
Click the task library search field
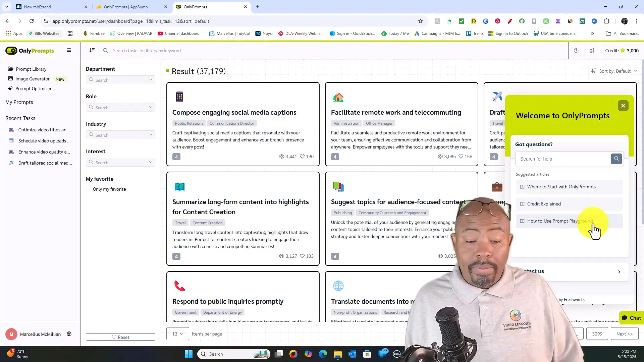click(335, 51)
